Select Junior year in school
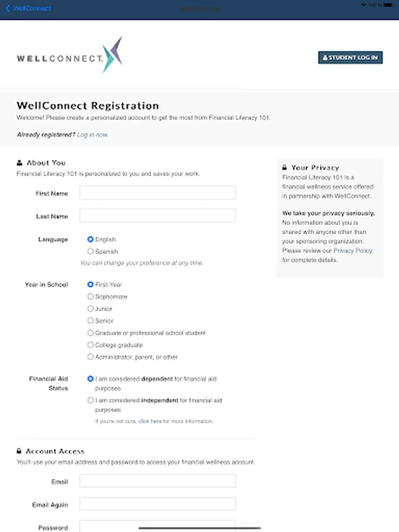 pos(90,309)
